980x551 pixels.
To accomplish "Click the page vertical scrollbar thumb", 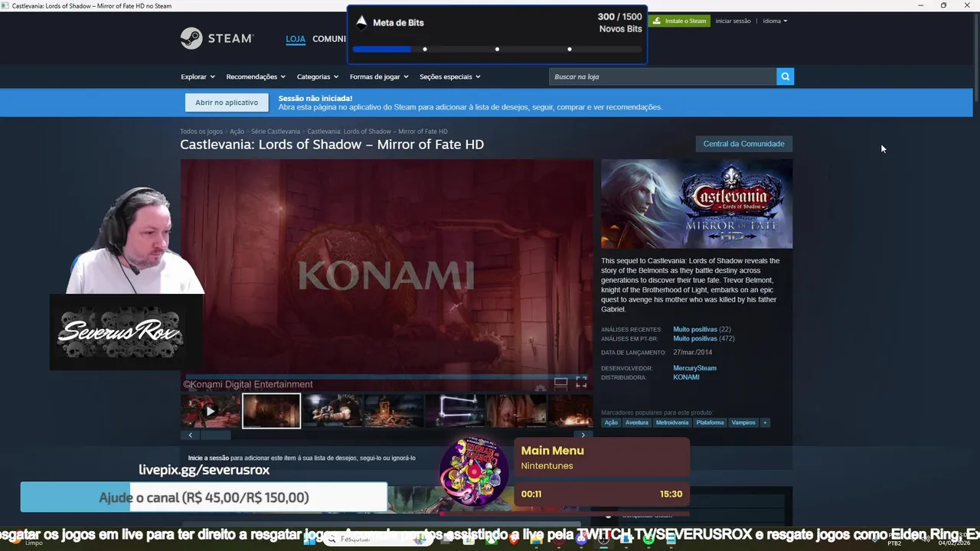I will click(976, 57).
